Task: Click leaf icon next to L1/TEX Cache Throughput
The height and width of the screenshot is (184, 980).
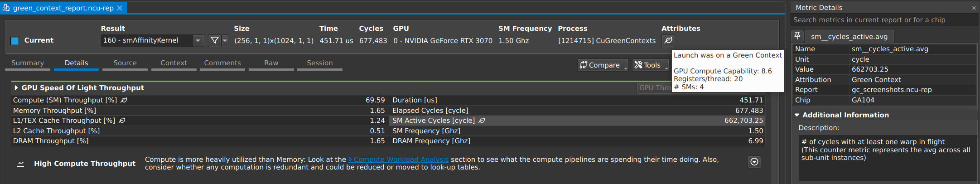Action: (x=122, y=121)
